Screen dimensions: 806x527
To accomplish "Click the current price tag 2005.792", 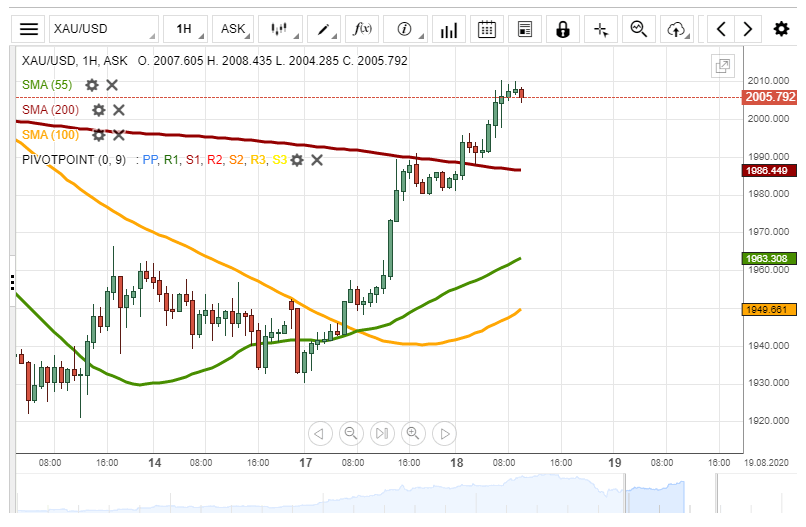I will click(770, 97).
